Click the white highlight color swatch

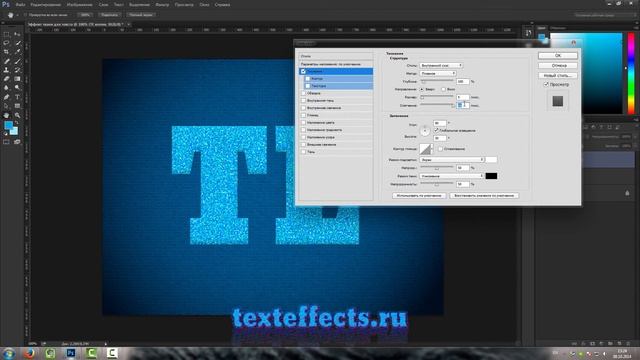click(x=491, y=160)
